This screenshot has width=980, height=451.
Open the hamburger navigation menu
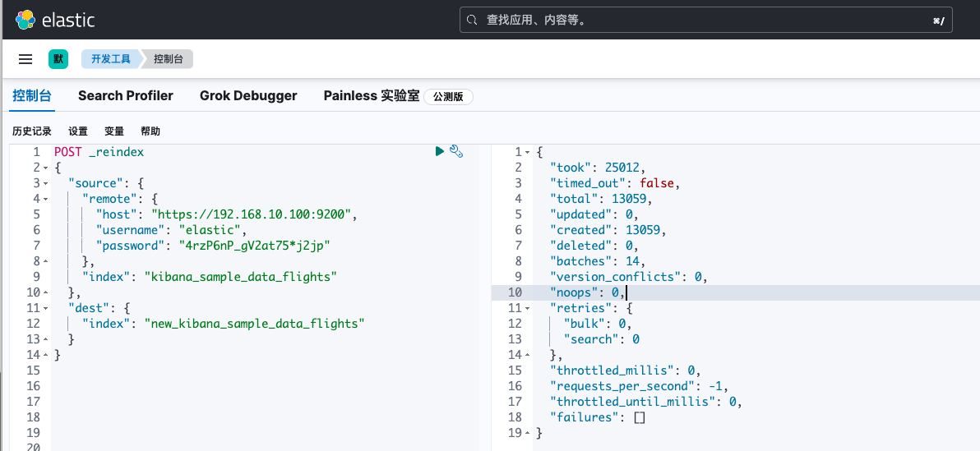click(x=25, y=59)
